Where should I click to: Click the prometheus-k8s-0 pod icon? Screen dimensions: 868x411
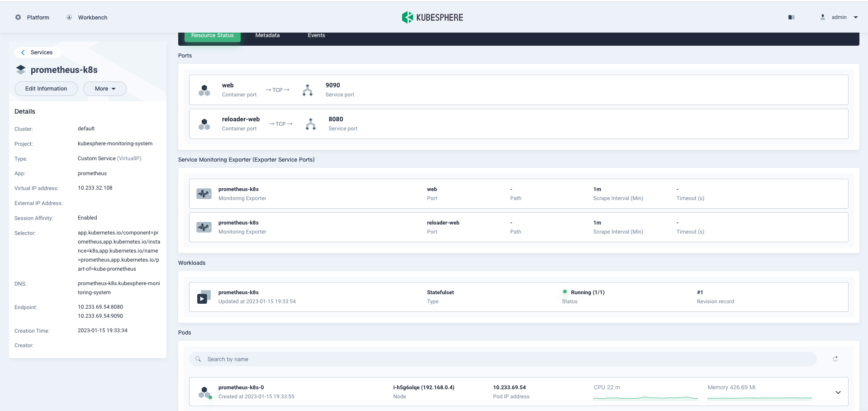205,392
